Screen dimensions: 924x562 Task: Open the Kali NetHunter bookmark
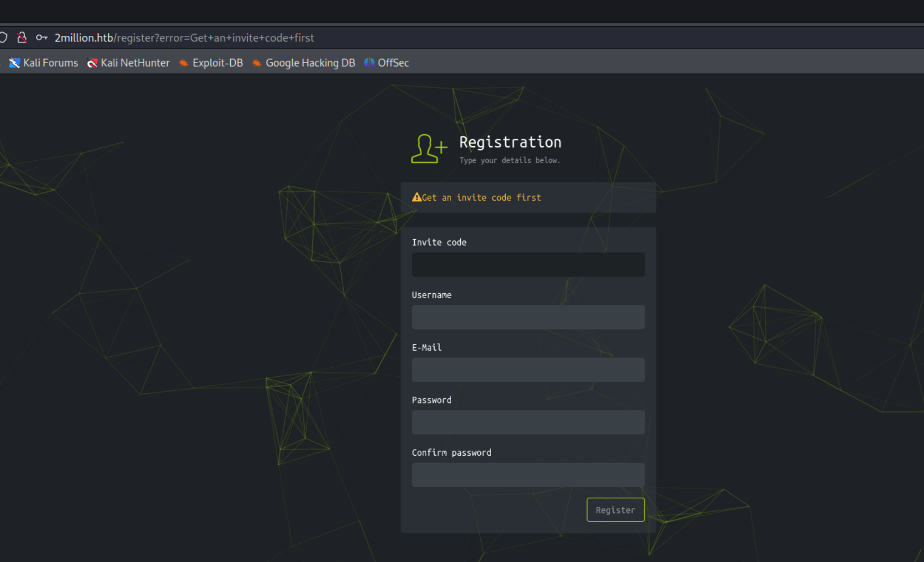[x=128, y=63]
